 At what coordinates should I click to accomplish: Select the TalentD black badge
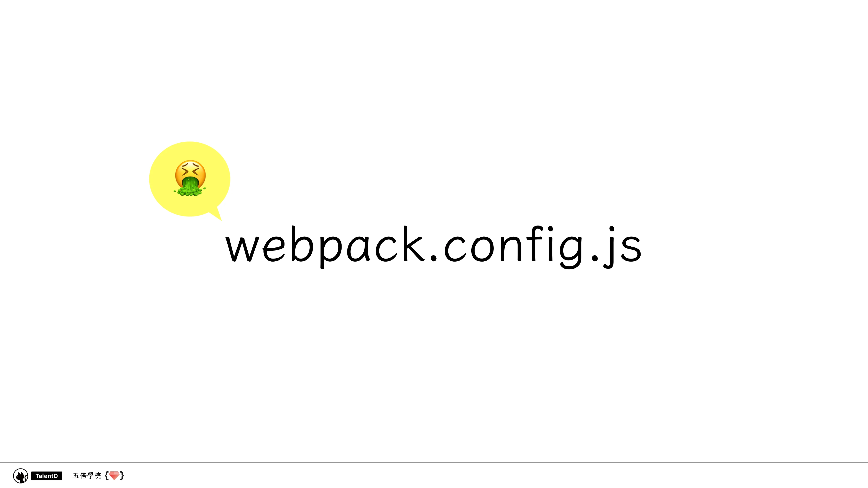click(x=46, y=476)
